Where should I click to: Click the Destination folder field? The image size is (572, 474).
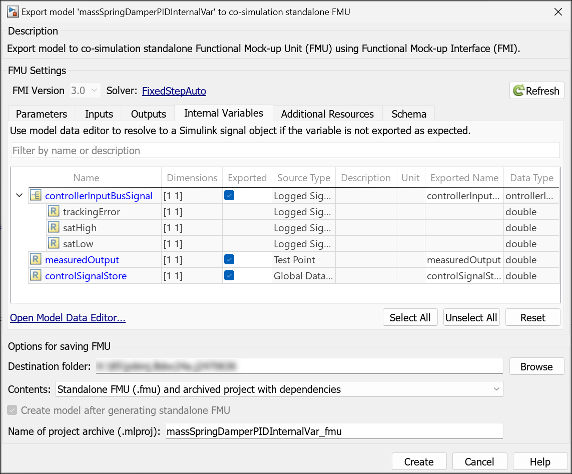[299, 366]
